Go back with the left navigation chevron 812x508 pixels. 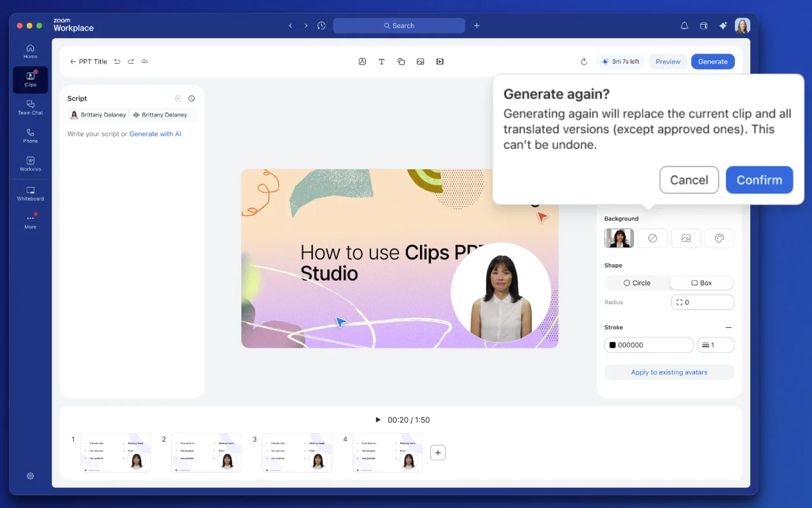[290, 25]
